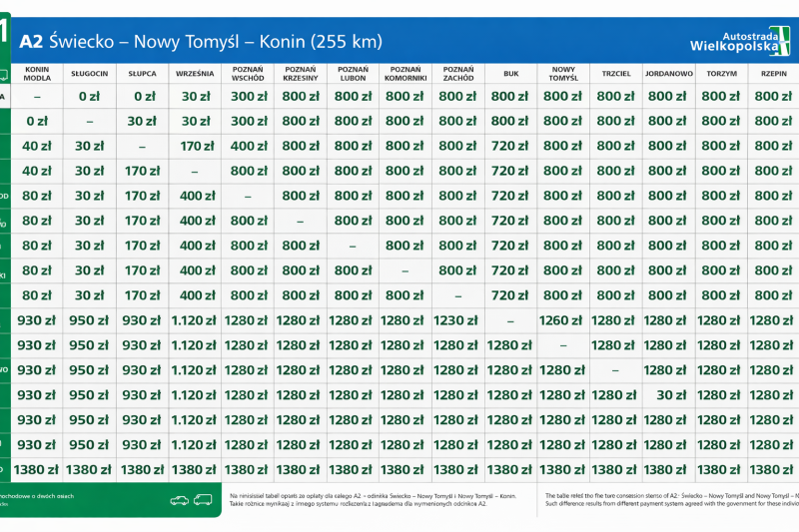The width and height of the screenshot is (799, 532).
Task: Click the vehicle icon left of KONIN MODŁA header
Action: click(x=4, y=75)
